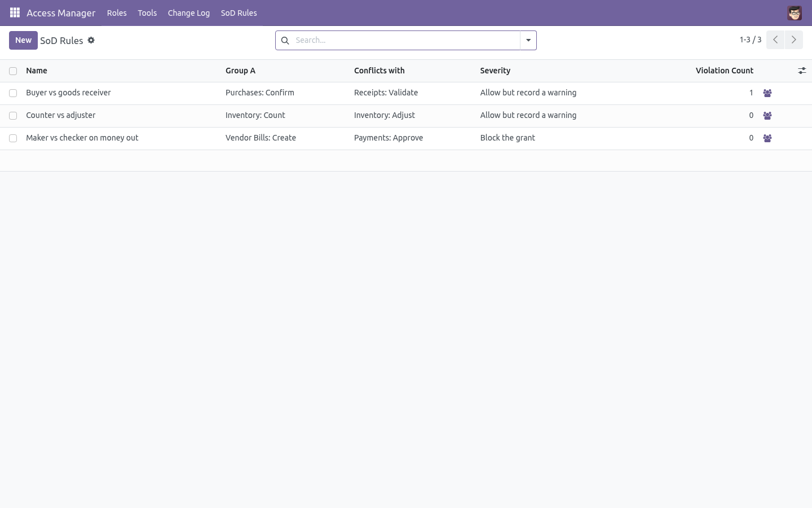Open the Buyer vs goods receiver rule
Viewport: 812px width, 508px height.
(x=68, y=93)
